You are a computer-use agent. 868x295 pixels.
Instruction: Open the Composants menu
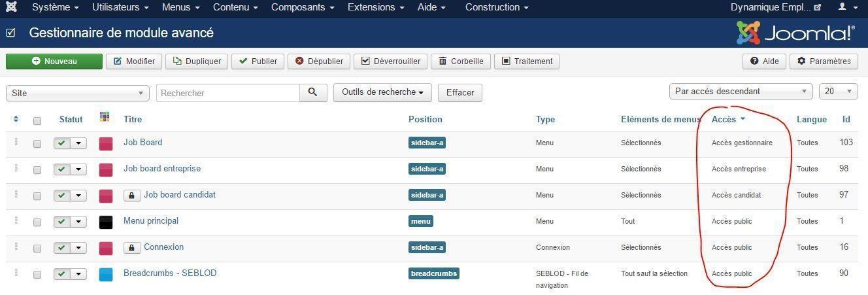click(x=303, y=7)
